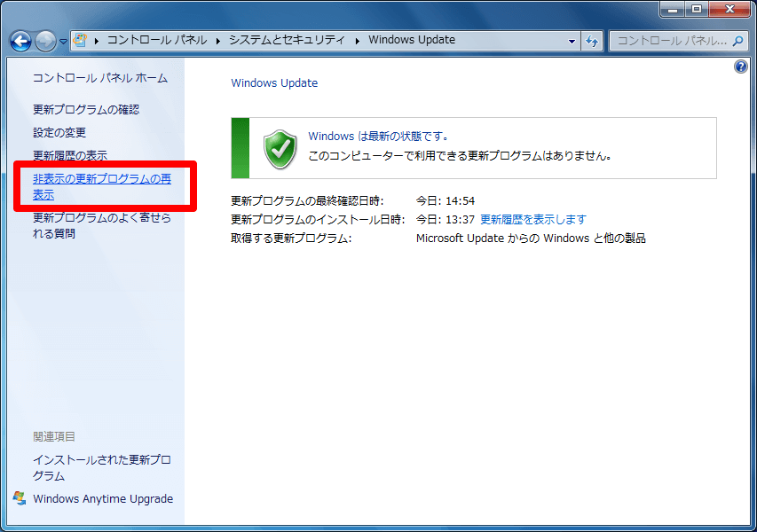Click 更新プログラムの確認 in sidebar
The image size is (757, 532).
(86, 109)
